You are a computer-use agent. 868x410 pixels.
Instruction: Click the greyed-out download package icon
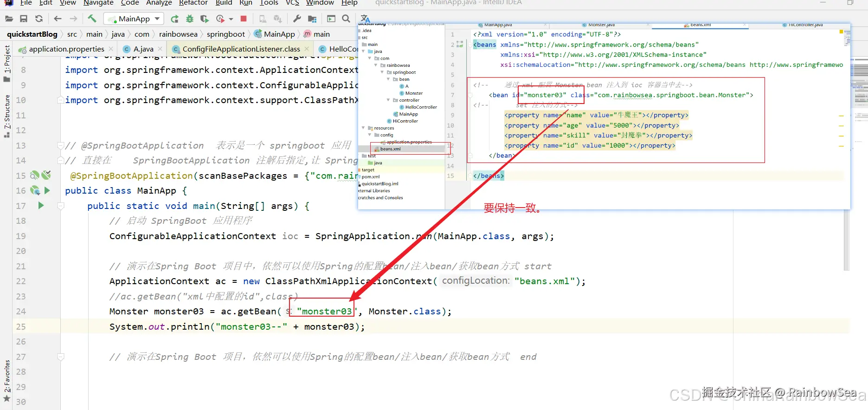(x=277, y=19)
